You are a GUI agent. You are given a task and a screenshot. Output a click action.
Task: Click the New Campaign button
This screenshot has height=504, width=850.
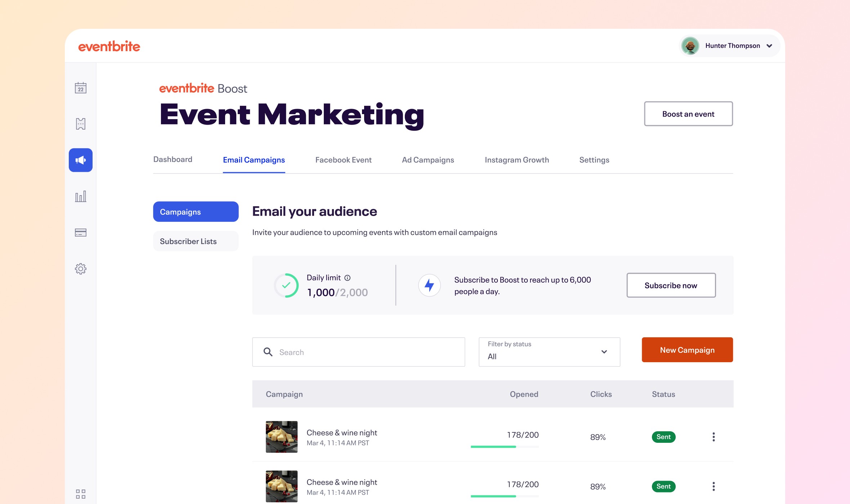pos(687,350)
